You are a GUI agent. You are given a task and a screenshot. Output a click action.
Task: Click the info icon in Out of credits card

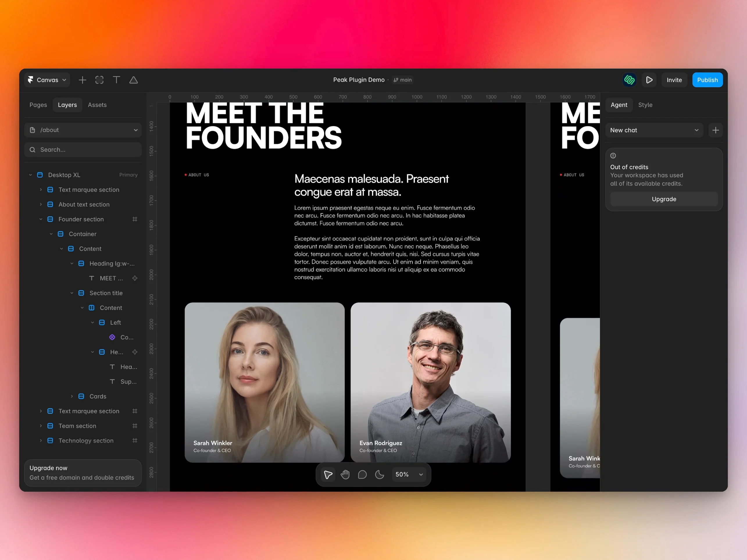(x=613, y=156)
